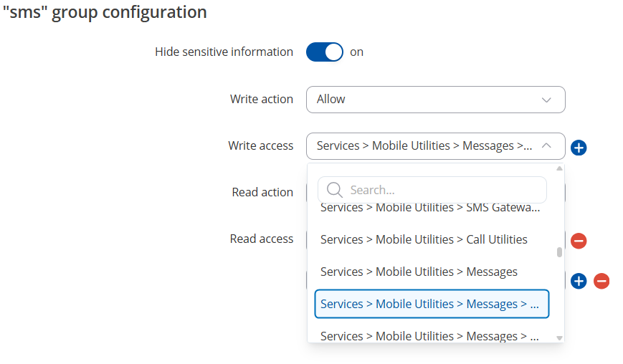623x364 pixels.
Task: Click the dropdown list scroll-up arrow
Action: tap(559, 168)
